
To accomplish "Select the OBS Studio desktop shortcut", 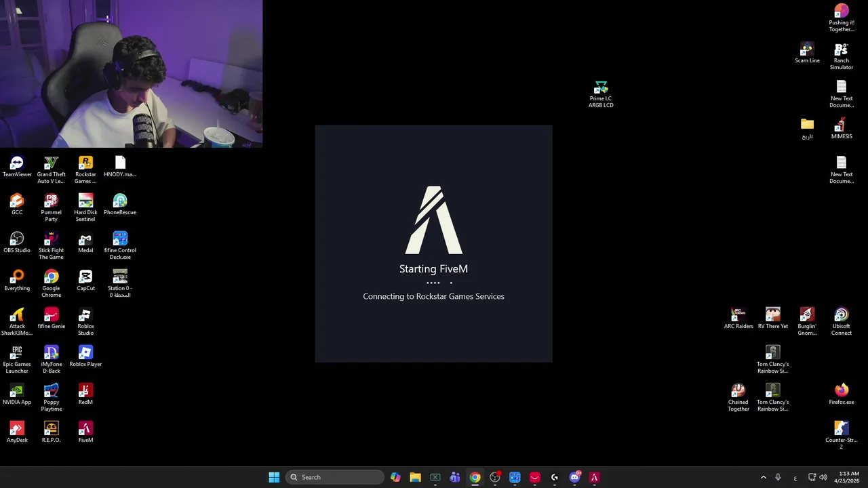I will (x=17, y=243).
